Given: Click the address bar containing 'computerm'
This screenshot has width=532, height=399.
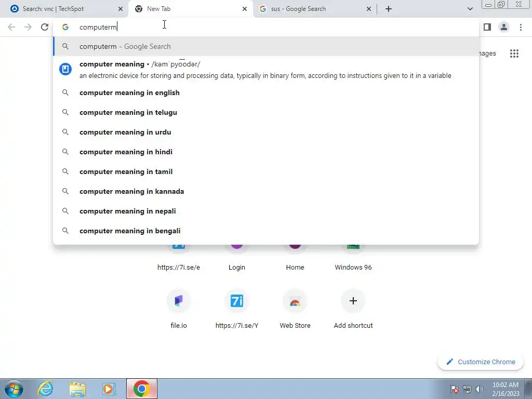Looking at the screenshot, I should (266, 27).
